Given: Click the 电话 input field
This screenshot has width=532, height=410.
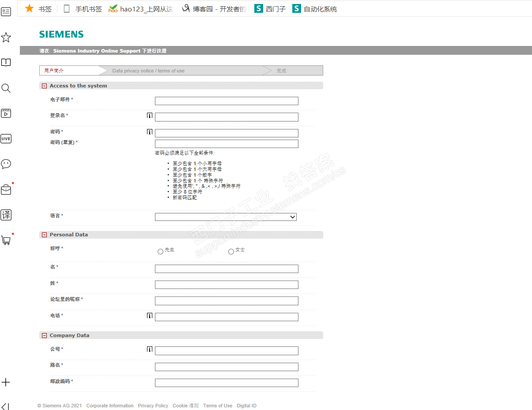Looking at the screenshot, I should 226,317.
